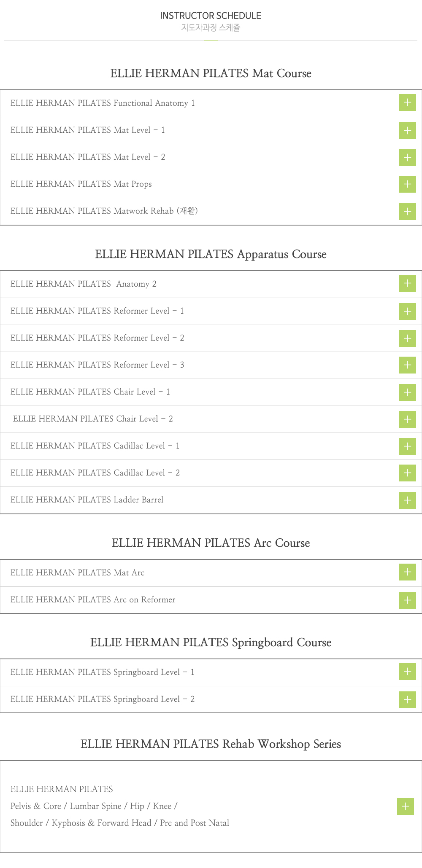
Task: Expand Functional Anatomy 1 with plus icon
Action: click(x=407, y=102)
